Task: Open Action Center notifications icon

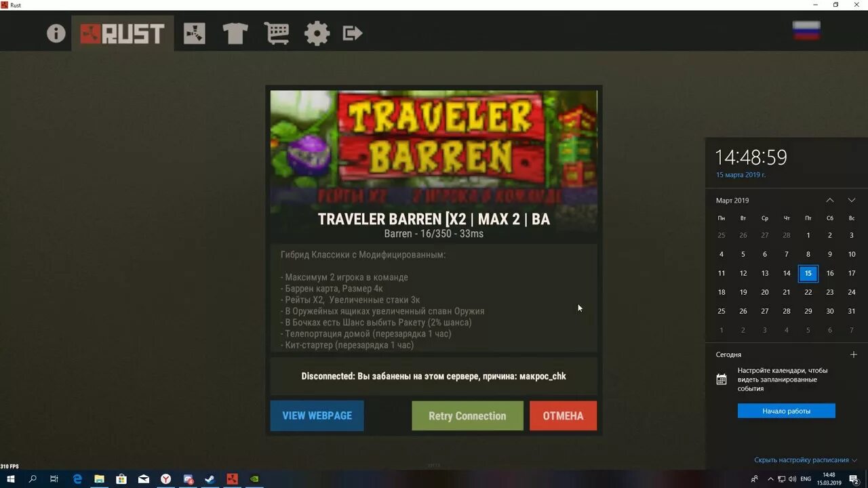Action: pos(854,479)
